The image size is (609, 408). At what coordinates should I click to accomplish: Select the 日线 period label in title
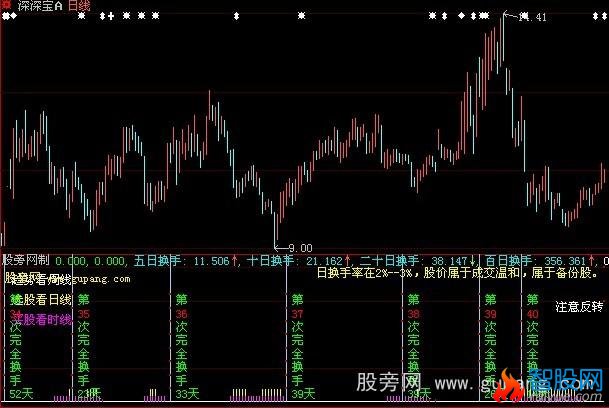(x=79, y=6)
